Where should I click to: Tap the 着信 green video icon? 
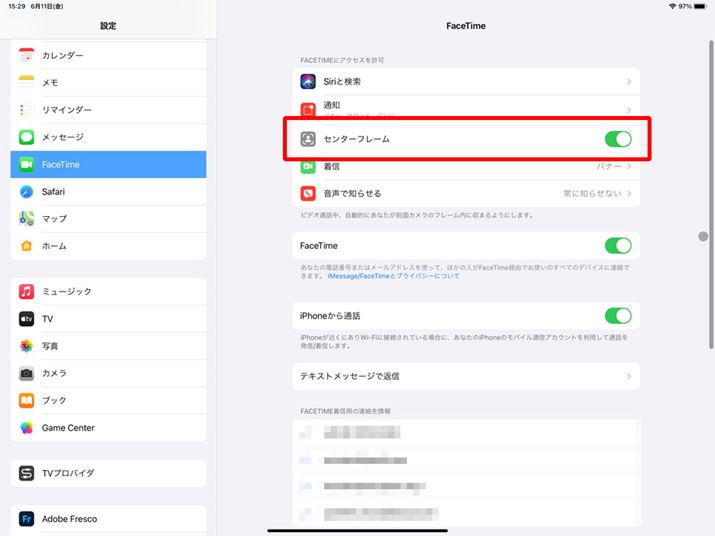click(x=308, y=167)
